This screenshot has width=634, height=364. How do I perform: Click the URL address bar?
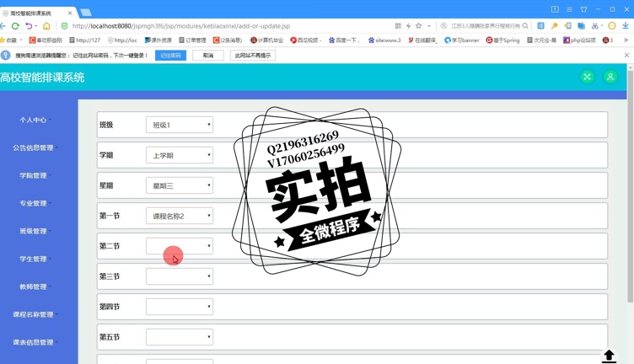(228, 26)
